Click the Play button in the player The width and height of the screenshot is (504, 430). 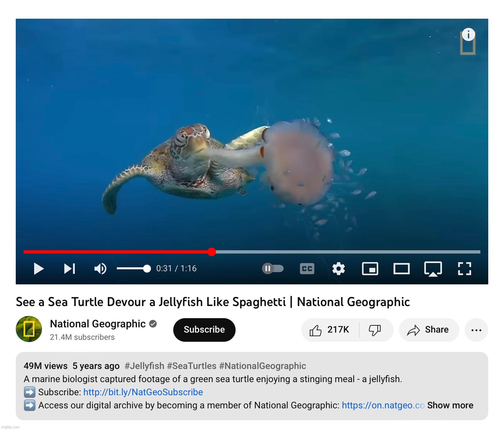click(x=39, y=269)
